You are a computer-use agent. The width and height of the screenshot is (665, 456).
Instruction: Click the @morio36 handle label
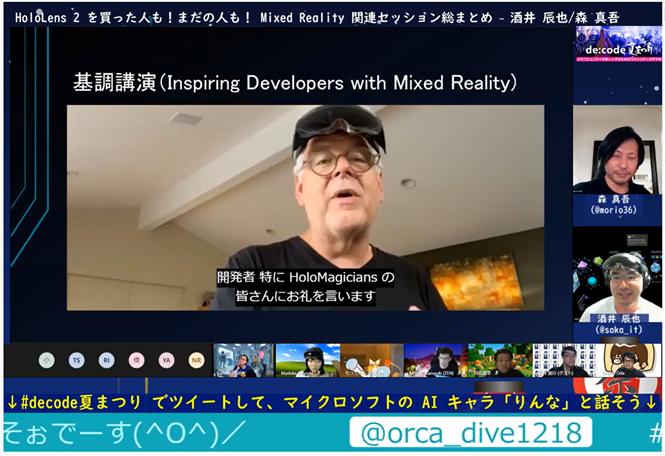tap(614, 210)
